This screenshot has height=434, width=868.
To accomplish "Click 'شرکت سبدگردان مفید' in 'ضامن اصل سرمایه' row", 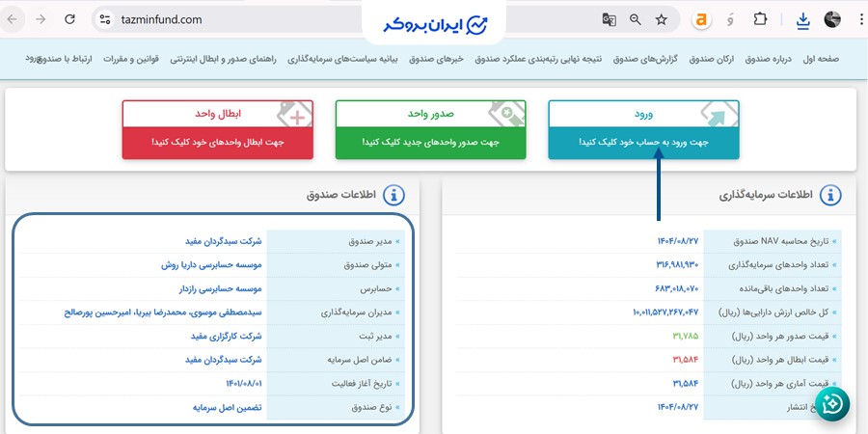I will [x=223, y=360].
